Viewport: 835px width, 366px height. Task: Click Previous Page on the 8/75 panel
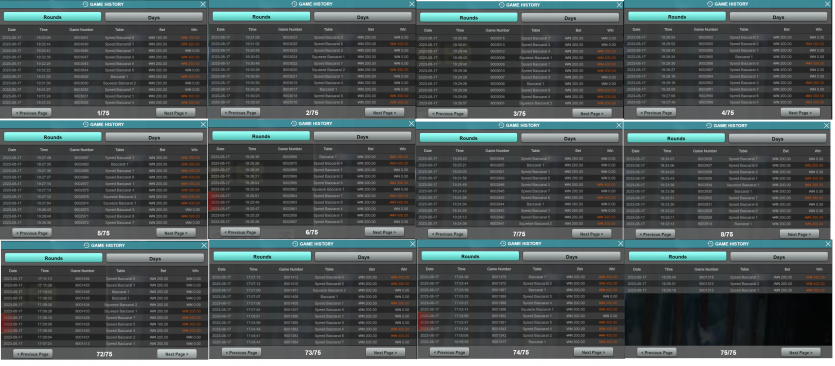pyautogui.click(x=656, y=234)
